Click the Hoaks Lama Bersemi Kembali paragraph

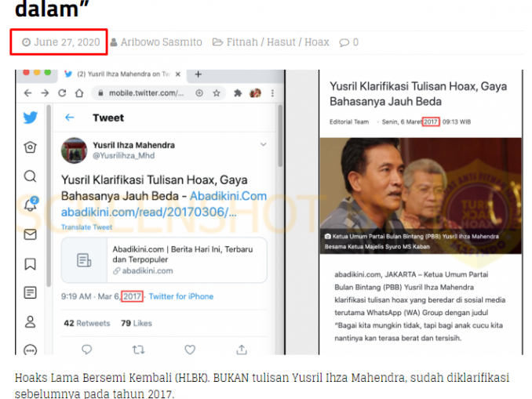(262, 386)
